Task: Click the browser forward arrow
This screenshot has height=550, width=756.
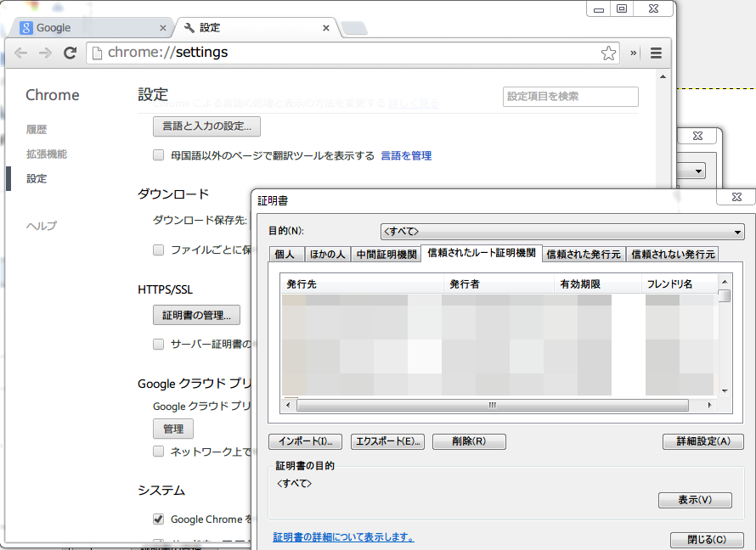Action: coord(45,53)
